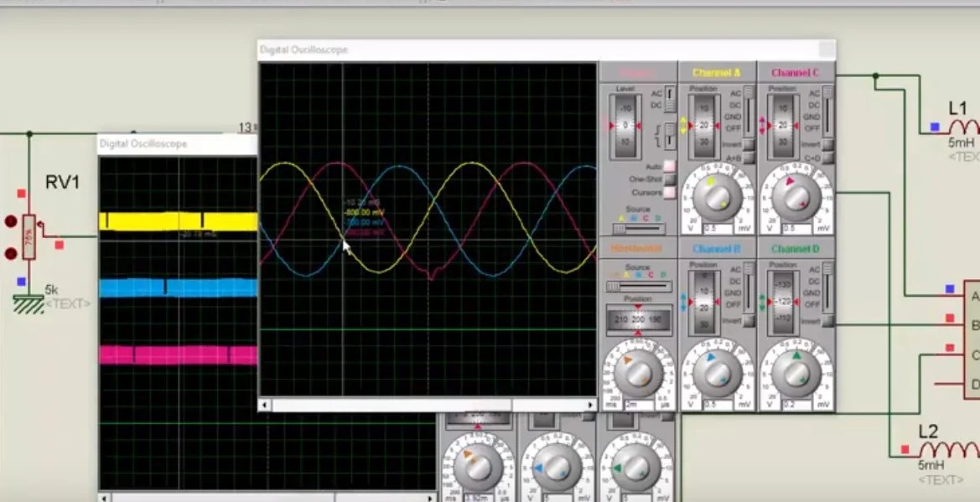
Task: Click the RV1 potentiometer symbol
Action: [27, 237]
